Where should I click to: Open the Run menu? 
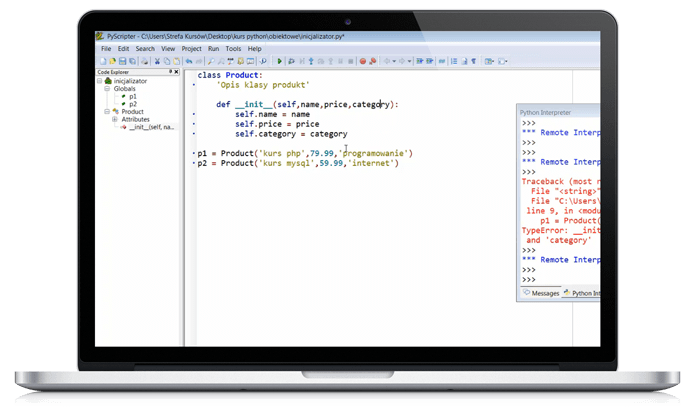[x=214, y=49]
